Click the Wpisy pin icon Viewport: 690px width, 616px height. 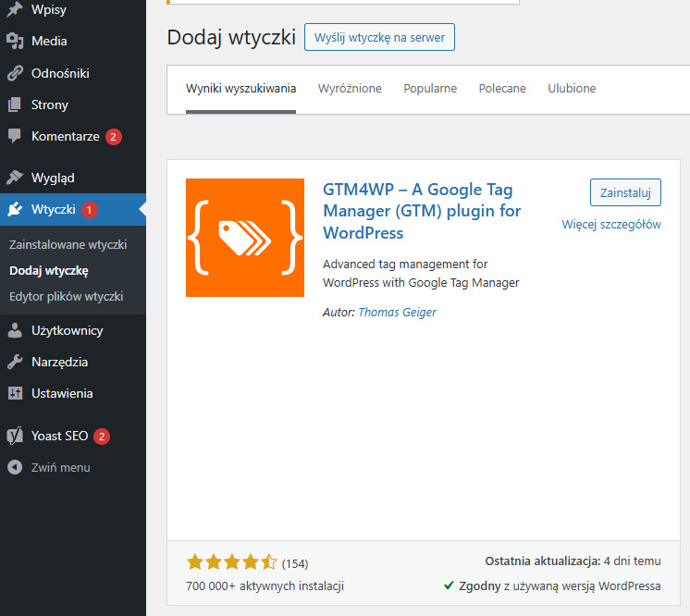click(15, 9)
